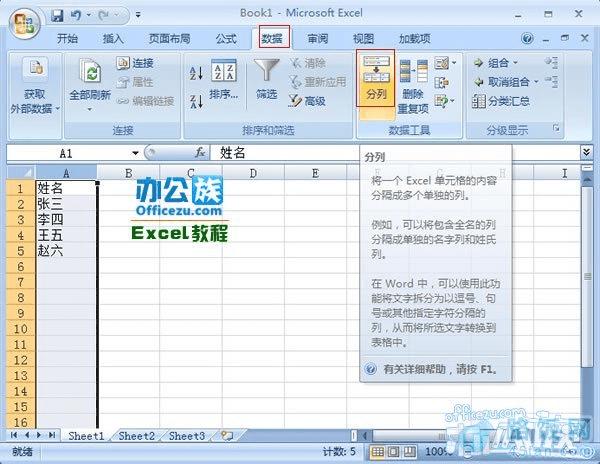Open the 开始 ribbon tab
Image resolution: width=600 pixels, height=464 pixels.
[x=67, y=38]
